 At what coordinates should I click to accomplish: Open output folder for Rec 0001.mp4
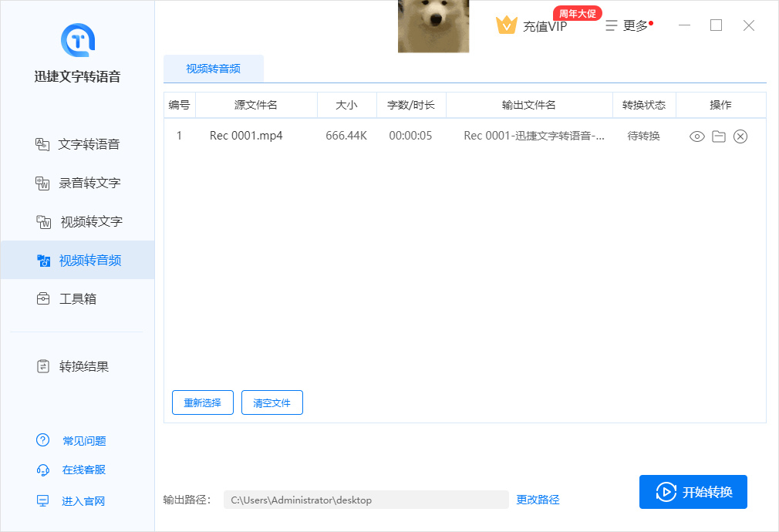[x=719, y=136]
